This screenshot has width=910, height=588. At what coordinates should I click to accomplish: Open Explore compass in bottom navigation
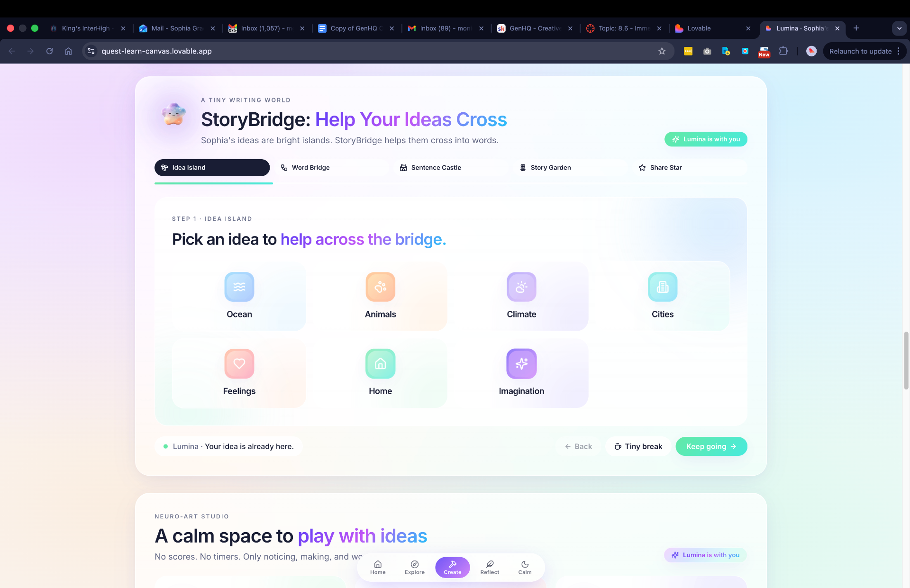[x=415, y=567]
